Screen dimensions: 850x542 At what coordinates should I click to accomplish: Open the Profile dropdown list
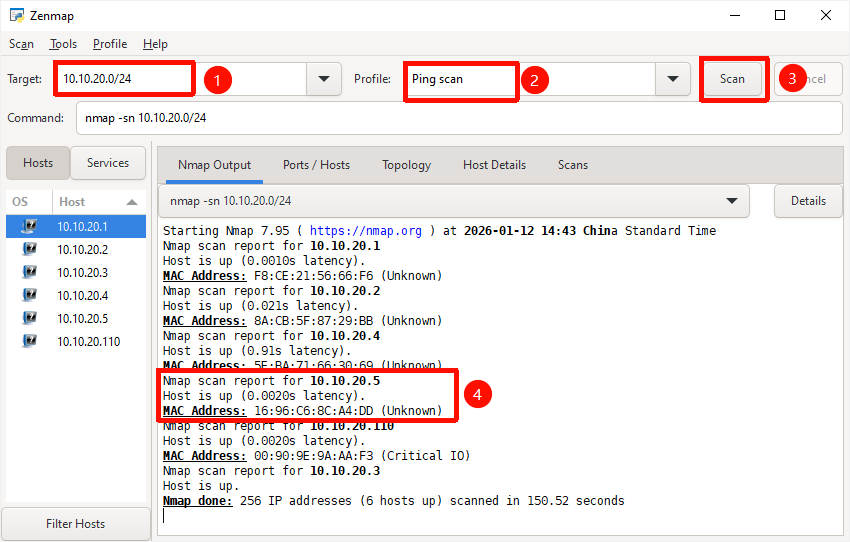coord(672,79)
